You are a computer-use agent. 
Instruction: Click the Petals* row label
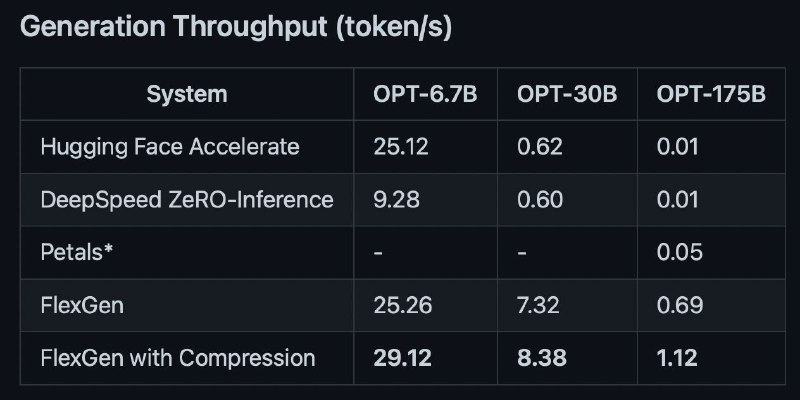(x=77, y=253)
